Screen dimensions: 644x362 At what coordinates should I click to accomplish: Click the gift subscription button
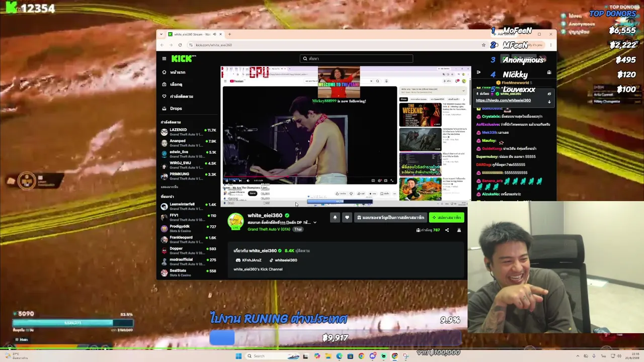click(390, 218)
